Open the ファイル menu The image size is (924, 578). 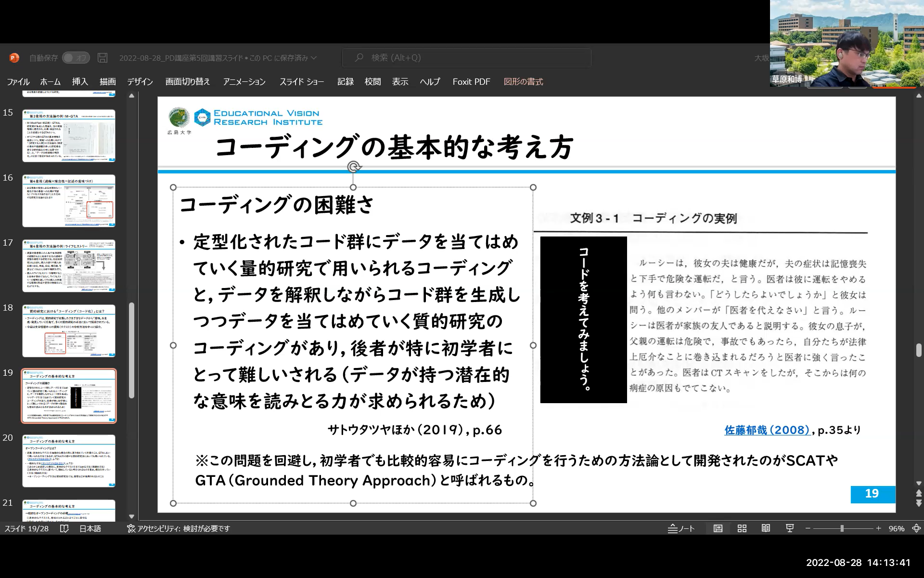[18, 82]
